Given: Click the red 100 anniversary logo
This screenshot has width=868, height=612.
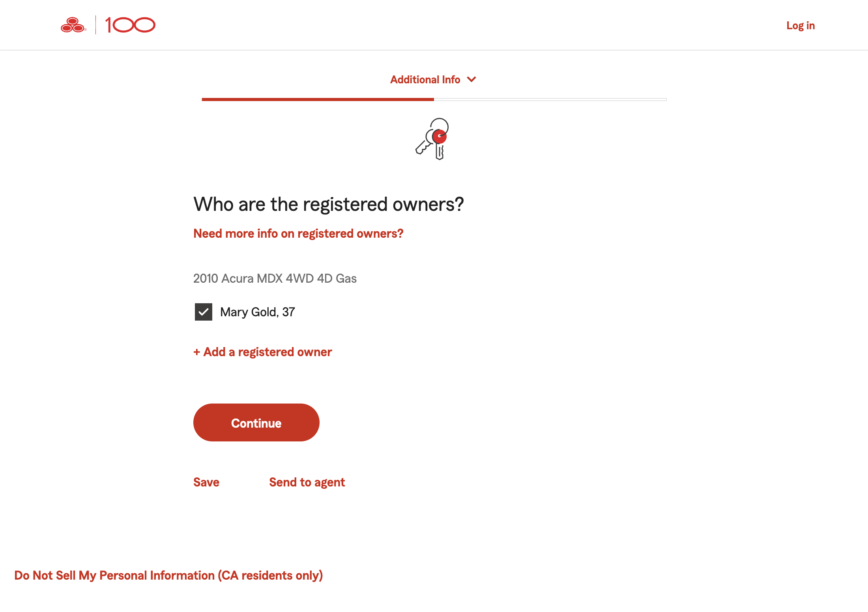Looking at the screenshot, I should tap(131, 25).
